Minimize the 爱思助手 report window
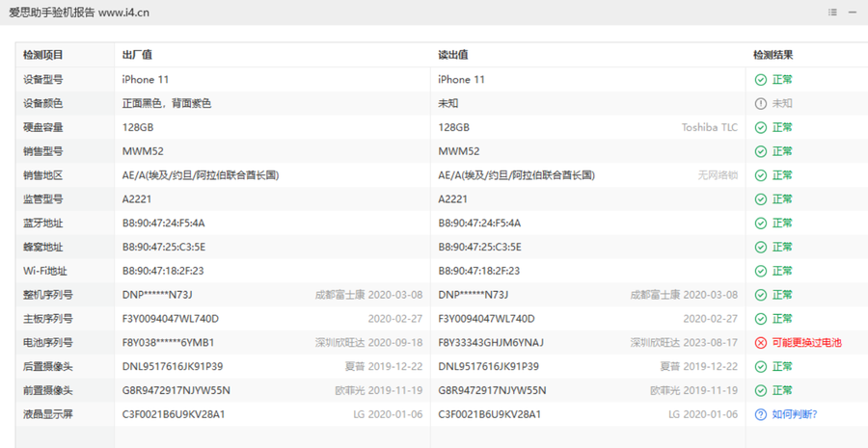The image size is (868, 448). pos(852,13)
